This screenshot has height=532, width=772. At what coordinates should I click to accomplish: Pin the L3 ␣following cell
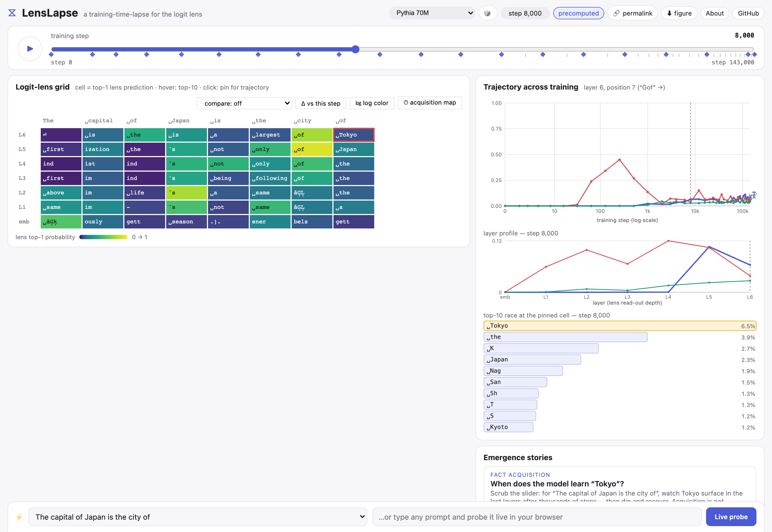coord(270,178)
